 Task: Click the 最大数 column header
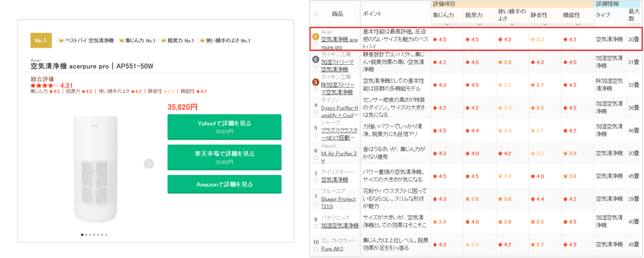634,15
